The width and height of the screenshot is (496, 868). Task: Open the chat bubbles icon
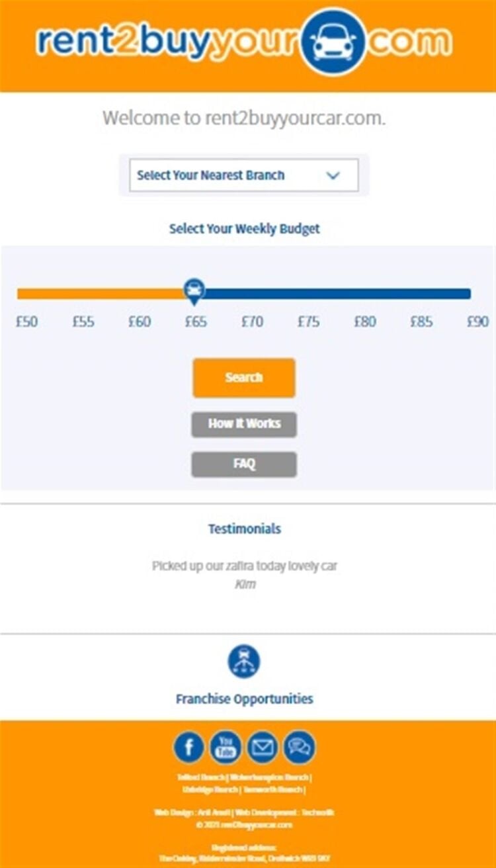[300, 748]
